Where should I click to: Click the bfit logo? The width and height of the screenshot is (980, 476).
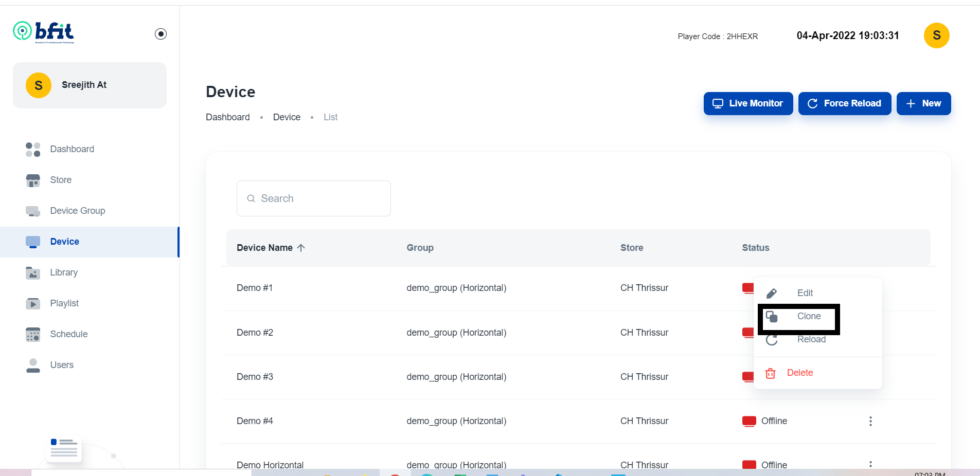(x=44, y=32)
